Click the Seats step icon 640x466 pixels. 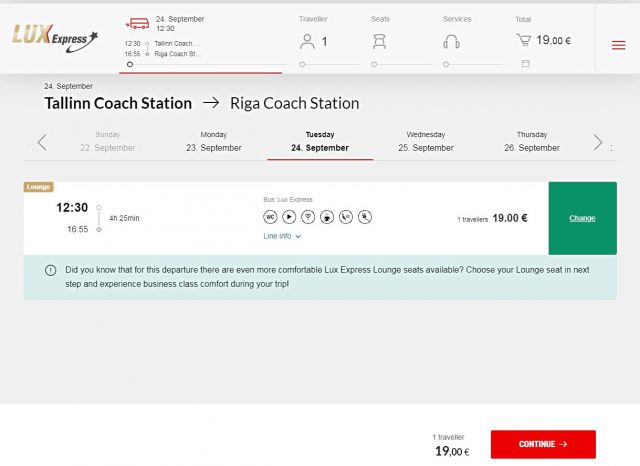(379, 41)
